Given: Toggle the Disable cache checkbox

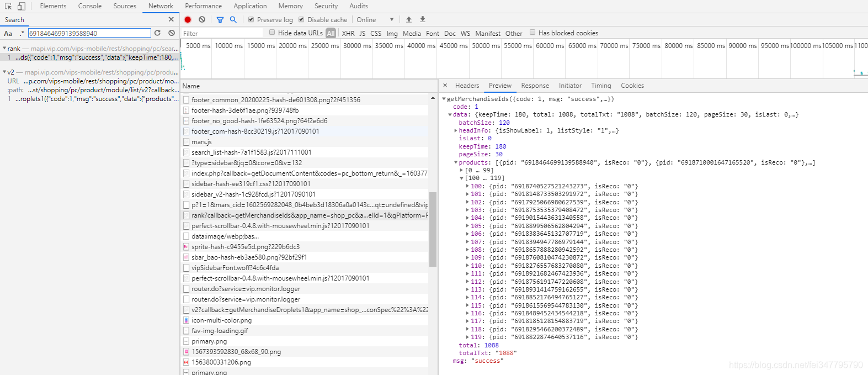Looking at the screenshot, I should point(301,19).
